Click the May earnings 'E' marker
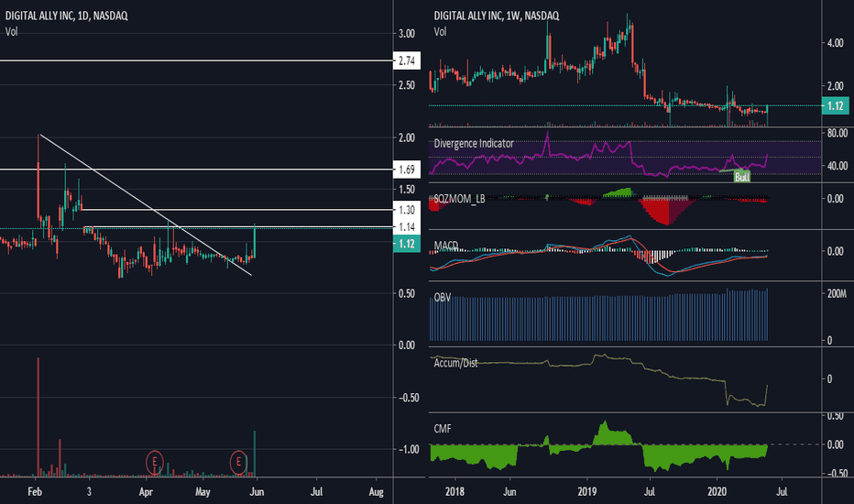The image size is (854, 504). [238, 463]
